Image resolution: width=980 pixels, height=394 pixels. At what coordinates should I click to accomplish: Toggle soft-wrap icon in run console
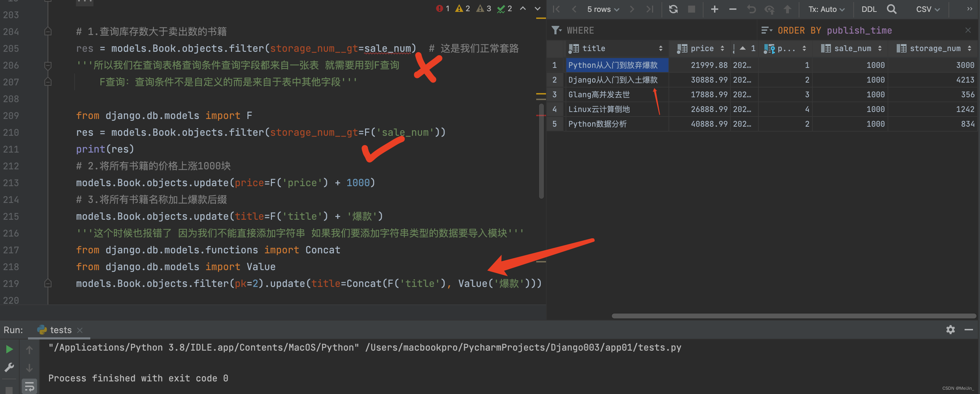tap(29, 387)
